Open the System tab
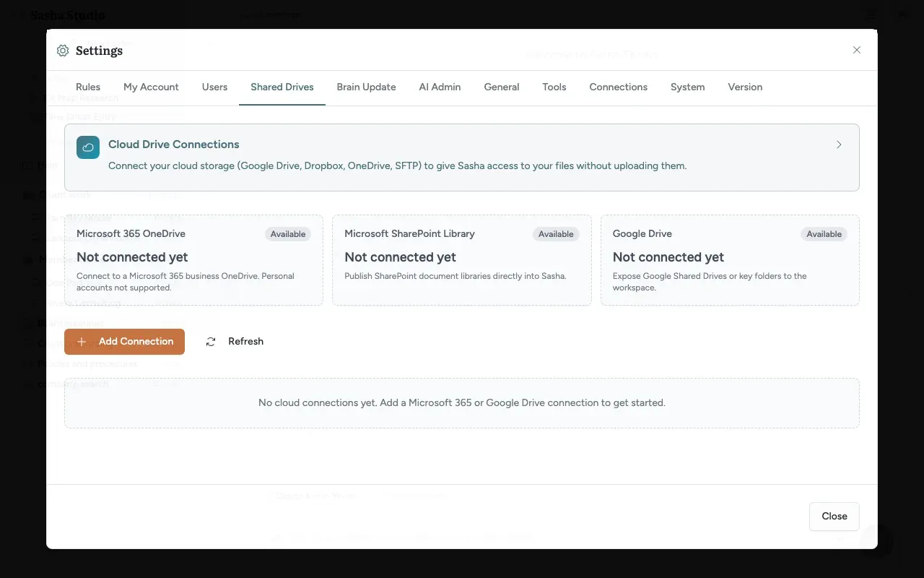 pos(687,87)
